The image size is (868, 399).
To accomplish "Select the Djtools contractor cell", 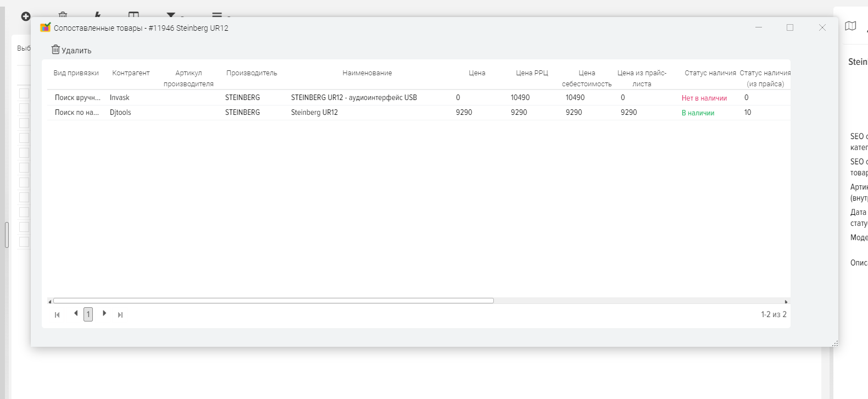I will pos(120,113).
